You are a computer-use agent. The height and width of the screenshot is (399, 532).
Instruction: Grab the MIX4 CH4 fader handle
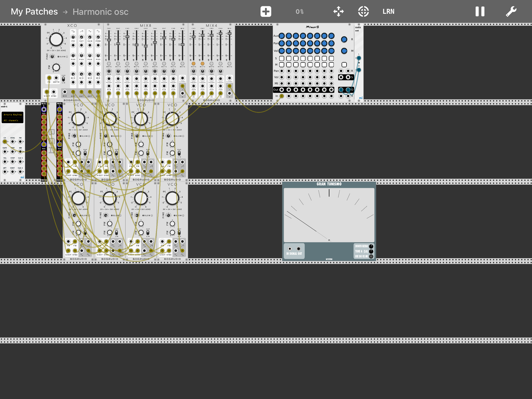click(x=221, y=33)
